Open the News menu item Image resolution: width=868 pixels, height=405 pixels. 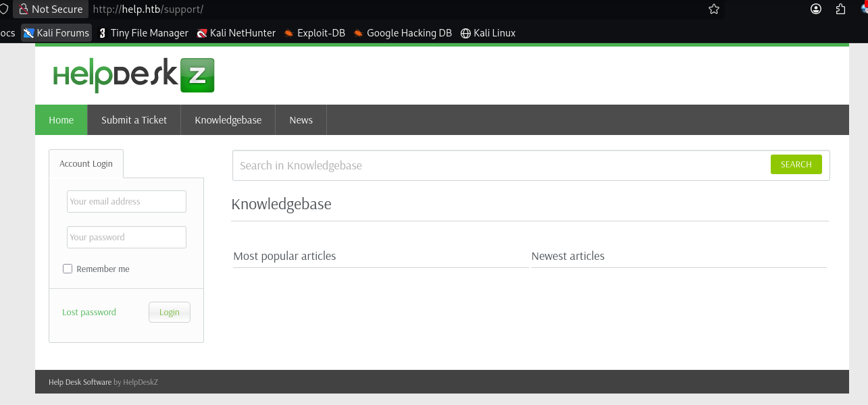point(301,120)
